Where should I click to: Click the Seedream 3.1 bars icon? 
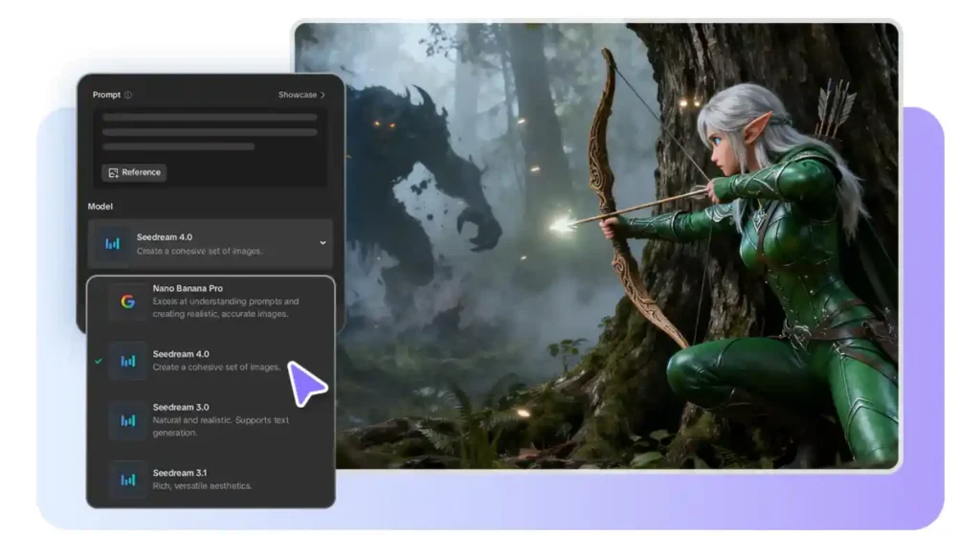[x=127, y=479]
